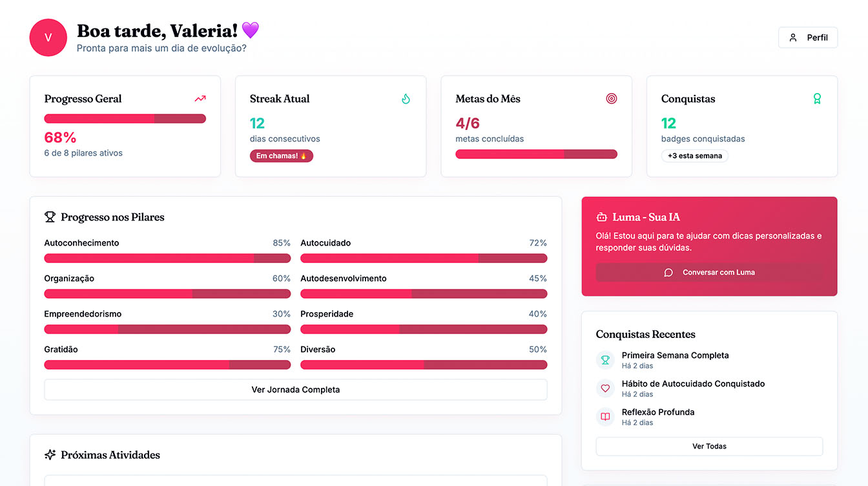Screen dimensions: 868x486
Task: Click the trophy icon beside Progresso nos Pilares
Action: 50,217
